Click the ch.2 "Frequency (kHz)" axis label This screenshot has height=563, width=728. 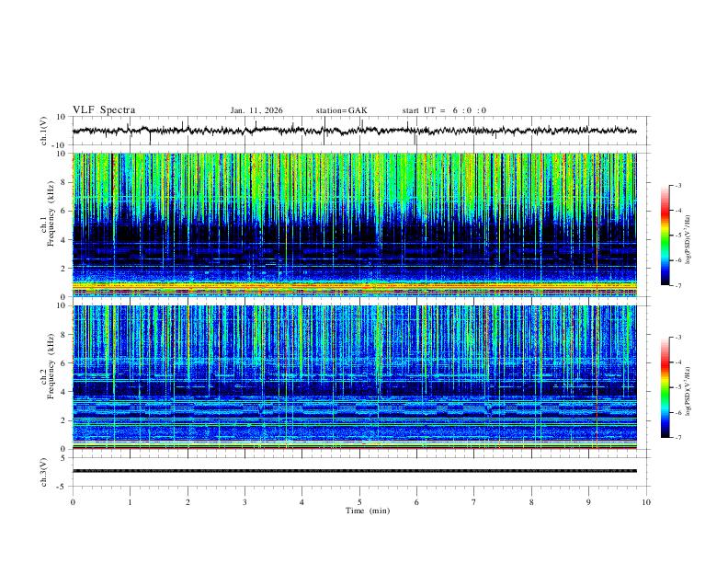tap(51, 366)
